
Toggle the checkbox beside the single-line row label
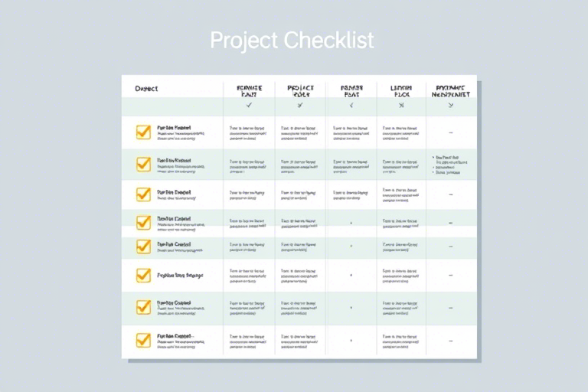pyautogui.click(x=144, y=276)
